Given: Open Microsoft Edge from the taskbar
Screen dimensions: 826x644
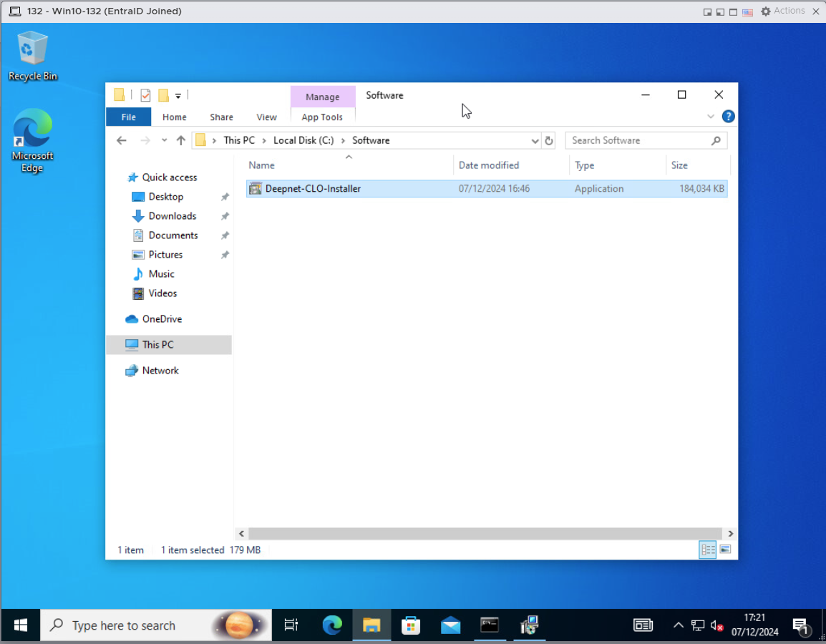Looking at the screenshot, I should (332, 625).
